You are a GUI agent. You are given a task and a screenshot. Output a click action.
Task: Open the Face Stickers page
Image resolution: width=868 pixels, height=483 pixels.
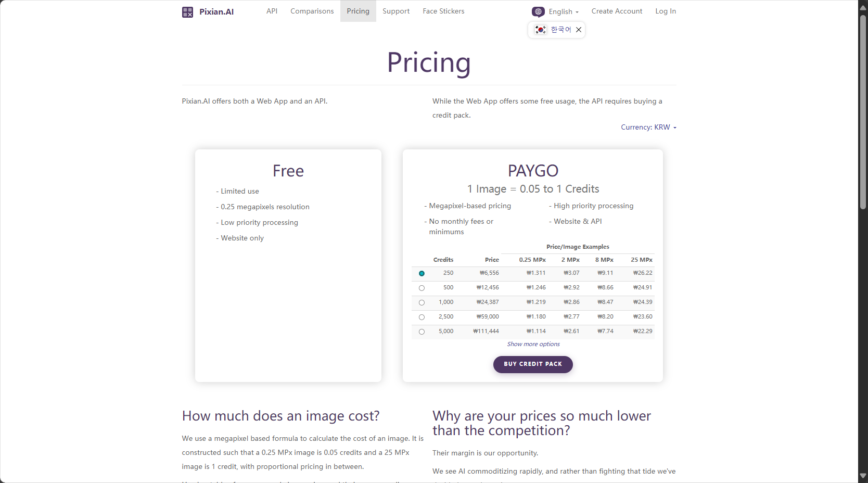[x=443, y=11]
